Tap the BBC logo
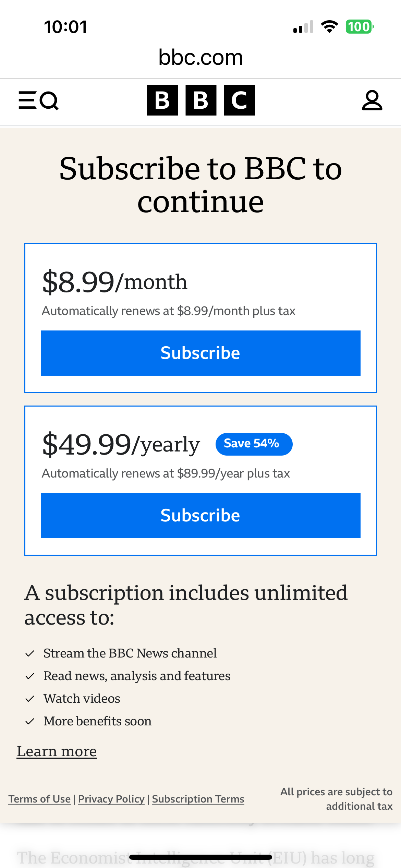The image size is (401, 868). point(201,100)
